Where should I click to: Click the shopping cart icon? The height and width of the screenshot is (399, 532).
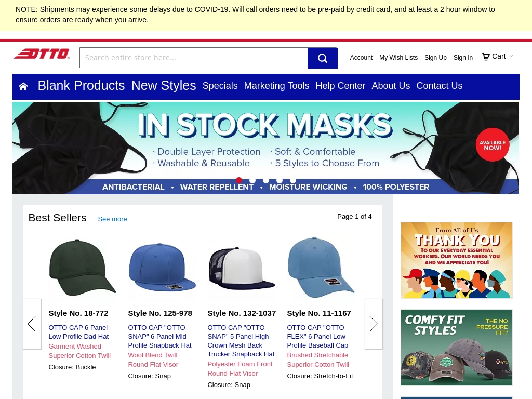click(486, 57)
